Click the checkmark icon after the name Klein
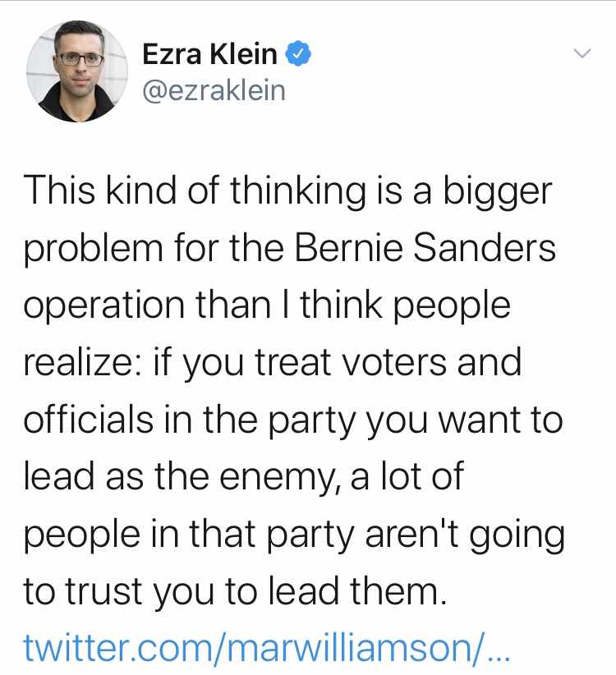 click(299, 54)
